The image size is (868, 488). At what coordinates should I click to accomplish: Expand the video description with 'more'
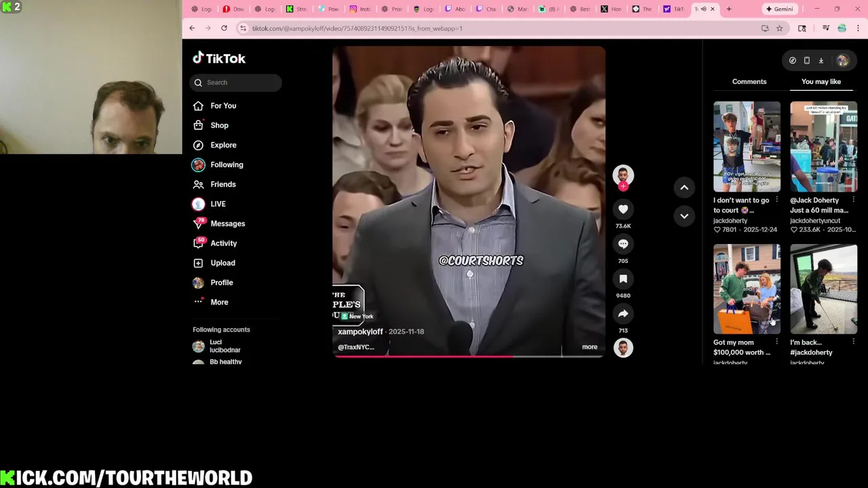tap(589, 347)
